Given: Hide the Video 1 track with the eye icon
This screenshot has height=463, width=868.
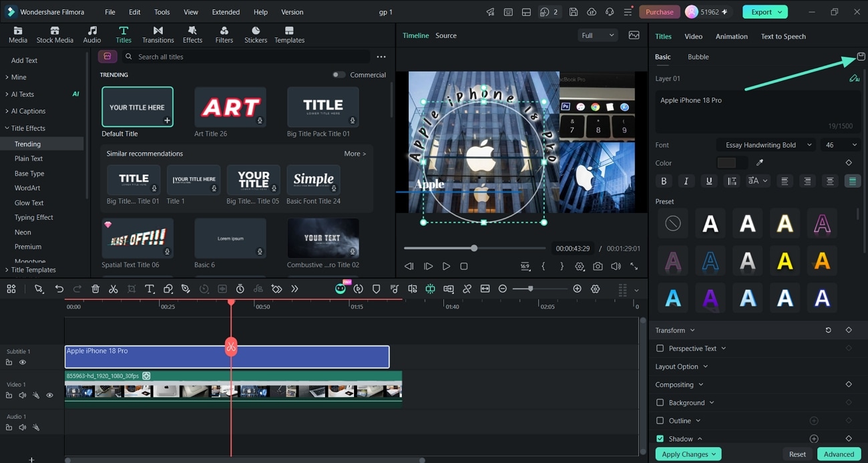Looking at the screenshot, I should pyautogui.click(x=49, y=396).
